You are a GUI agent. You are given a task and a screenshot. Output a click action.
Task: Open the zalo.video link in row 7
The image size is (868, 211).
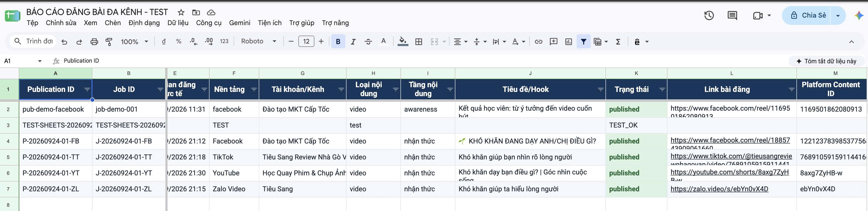[719, 189]
